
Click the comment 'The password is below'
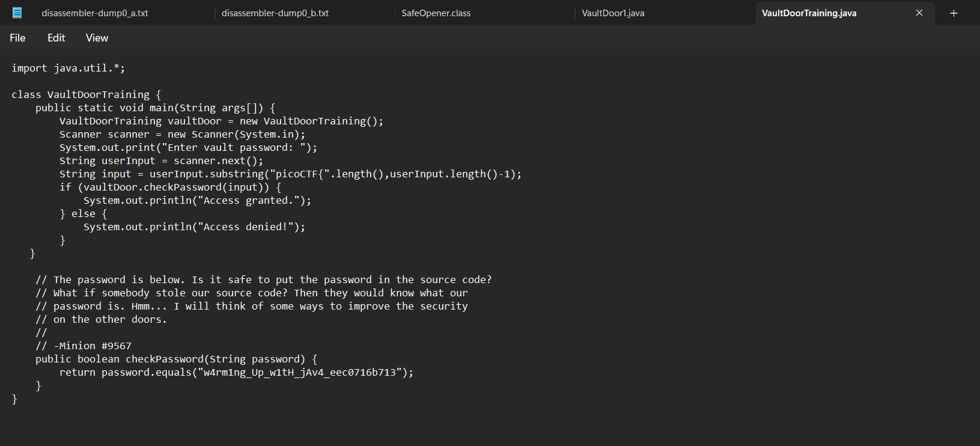pos(263,280)
